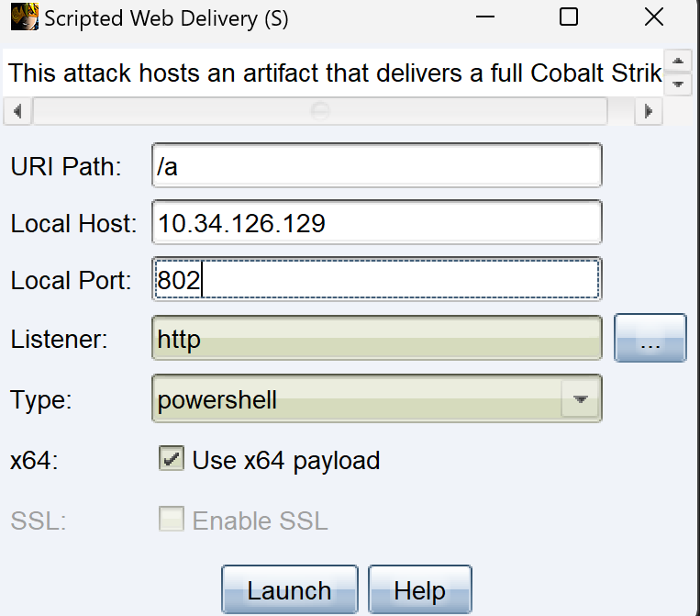Click the ellipsis button next to Listener
This screenshot has height=616, width=700.
650,338
